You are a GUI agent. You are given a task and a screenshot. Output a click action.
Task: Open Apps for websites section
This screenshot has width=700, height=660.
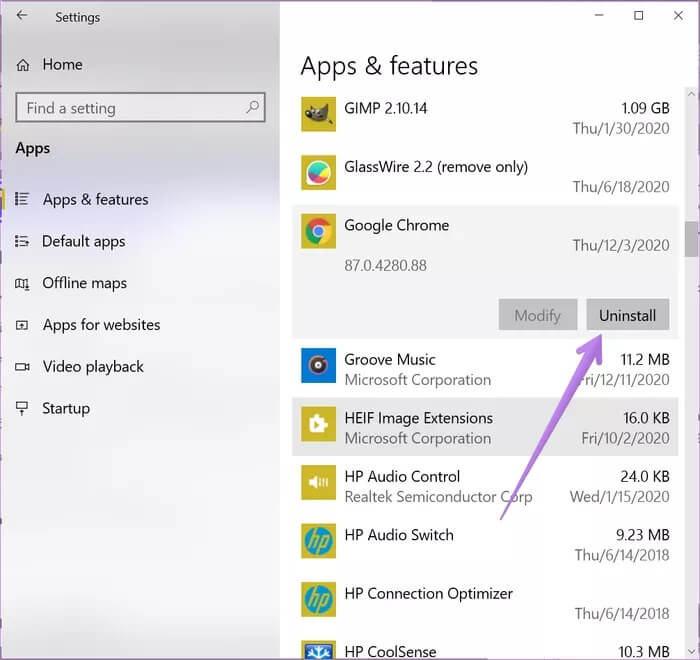pos(101,325)
